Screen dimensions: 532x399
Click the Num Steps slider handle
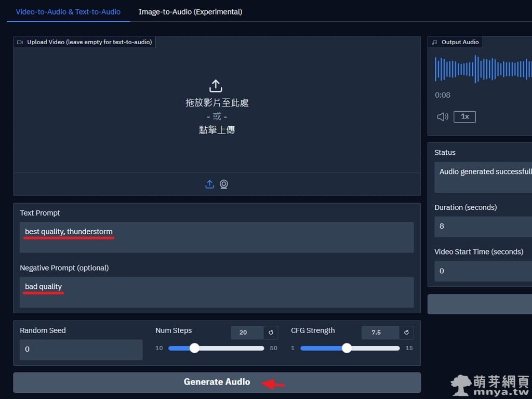[194, 348]
